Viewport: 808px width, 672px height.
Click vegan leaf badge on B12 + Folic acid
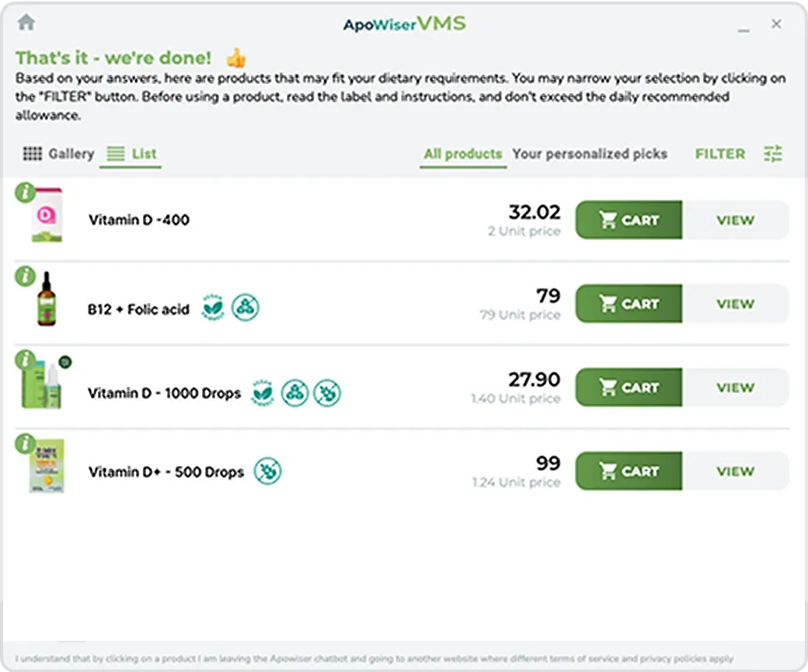coord(213,308)
